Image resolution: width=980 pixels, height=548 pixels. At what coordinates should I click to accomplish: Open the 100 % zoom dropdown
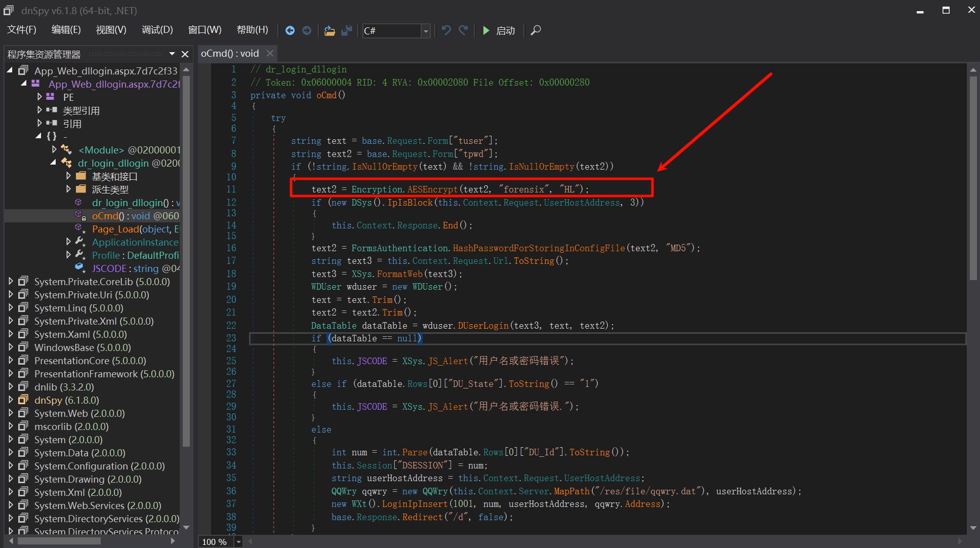pos(238,541)
